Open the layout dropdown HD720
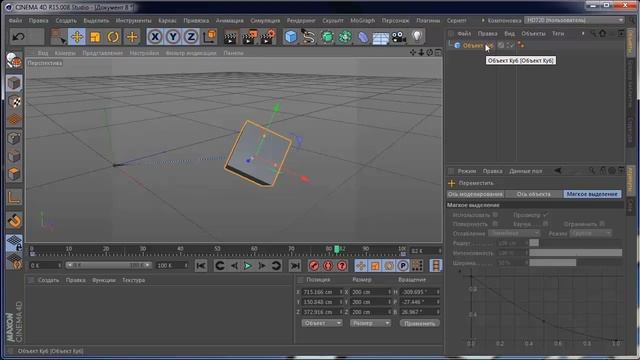640x360 pixels. point(574,20)
